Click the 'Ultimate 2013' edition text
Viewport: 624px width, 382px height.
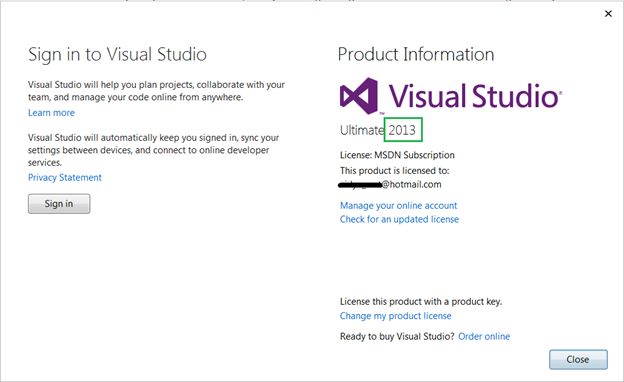point(378,130)
